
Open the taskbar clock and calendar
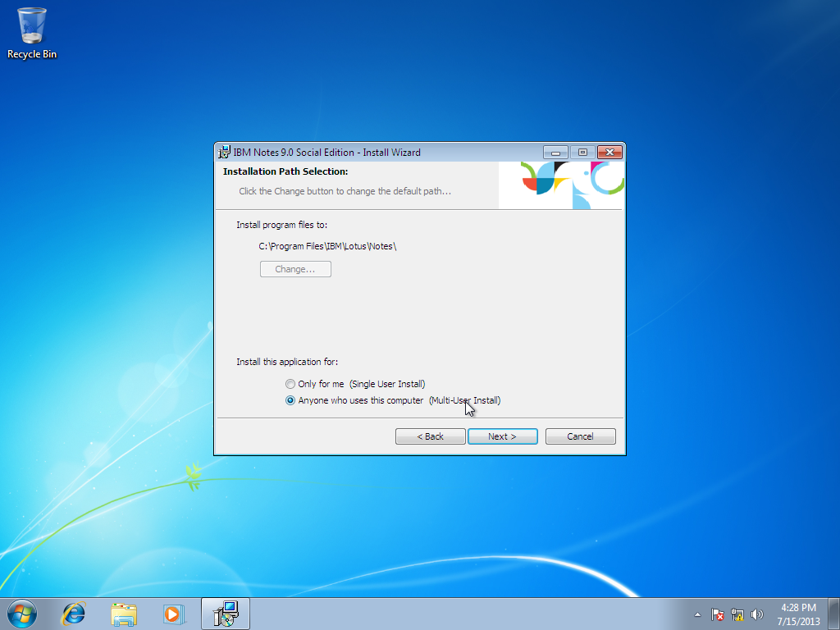pyautogui.click(x=797, y=613)
